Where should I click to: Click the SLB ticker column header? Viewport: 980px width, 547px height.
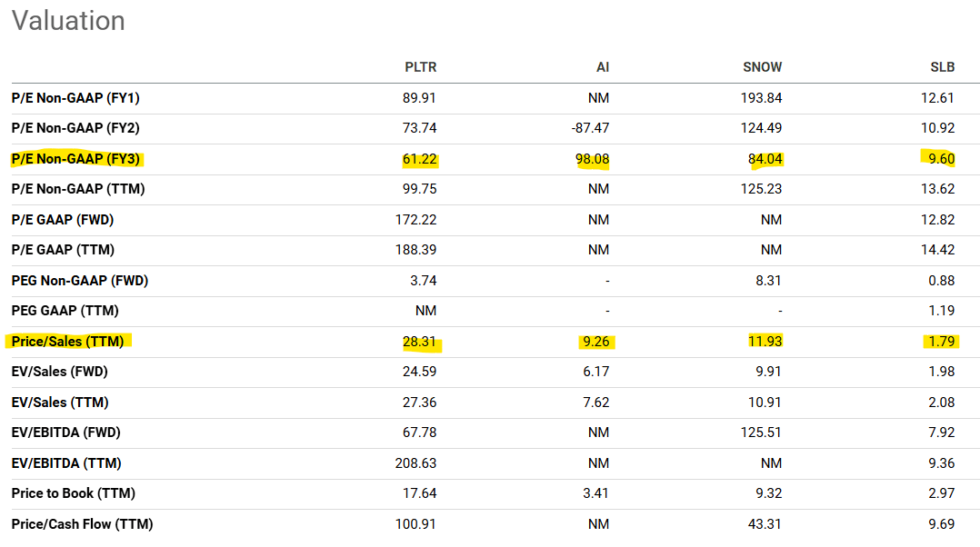tap(941, 67)
